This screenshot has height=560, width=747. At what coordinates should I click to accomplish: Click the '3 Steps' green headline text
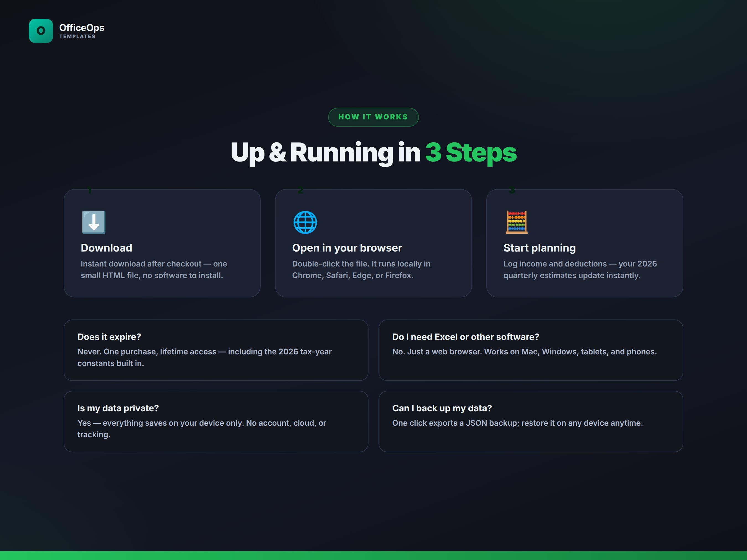coord(471,153)
